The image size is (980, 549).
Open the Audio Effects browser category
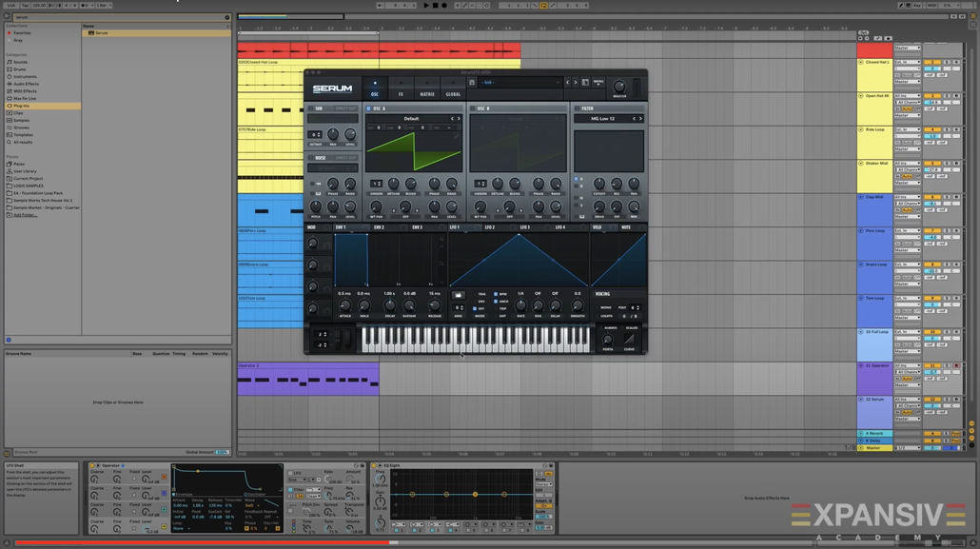tap(26, 84)
